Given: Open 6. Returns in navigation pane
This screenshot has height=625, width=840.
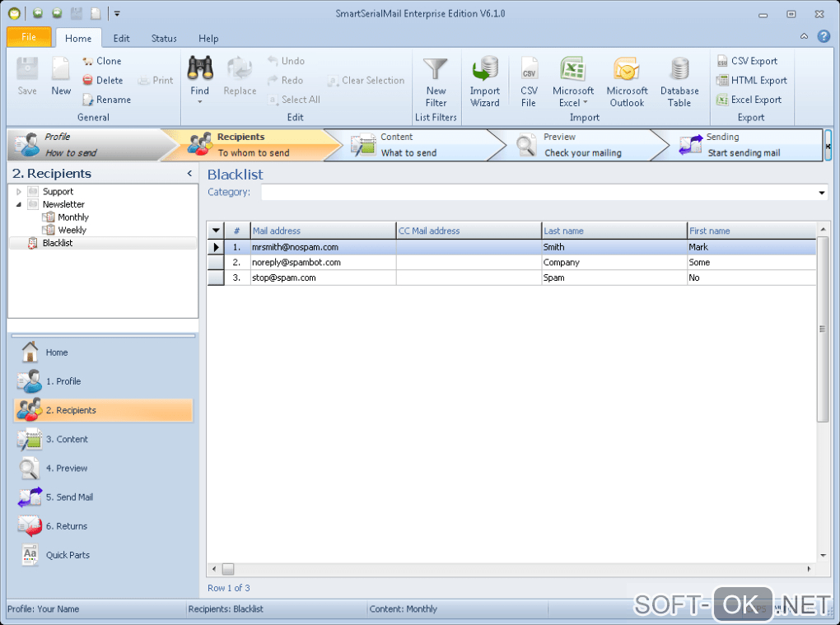Looking at the screenshot, I should pos(103,526).
